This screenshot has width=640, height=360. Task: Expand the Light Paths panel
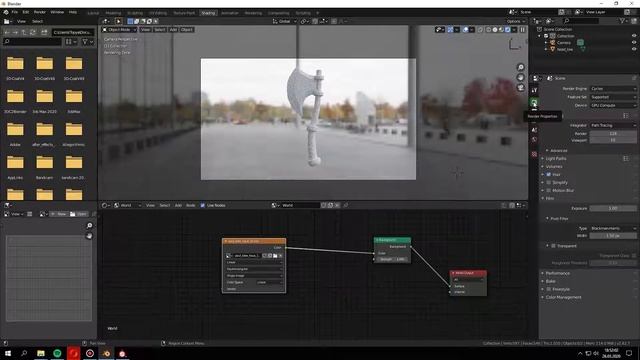pos(556,158)
